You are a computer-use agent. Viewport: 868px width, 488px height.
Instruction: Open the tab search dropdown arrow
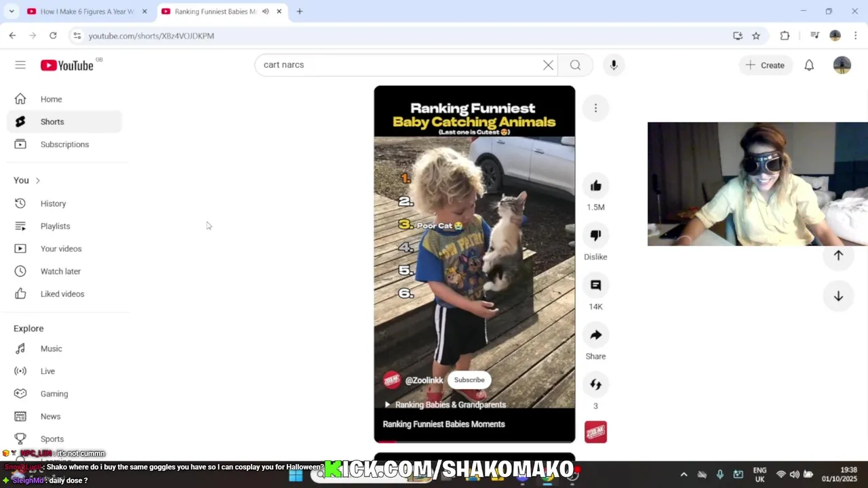[12, 12]
